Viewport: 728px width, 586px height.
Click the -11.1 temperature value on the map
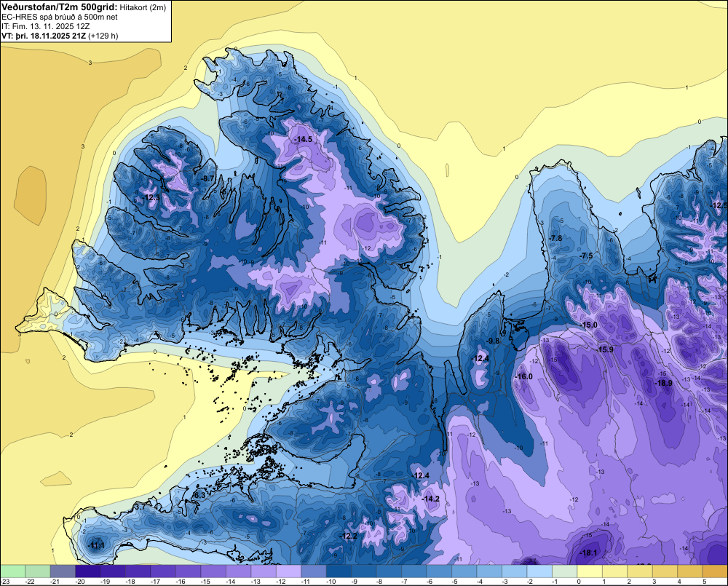click(x=96, y=546)
